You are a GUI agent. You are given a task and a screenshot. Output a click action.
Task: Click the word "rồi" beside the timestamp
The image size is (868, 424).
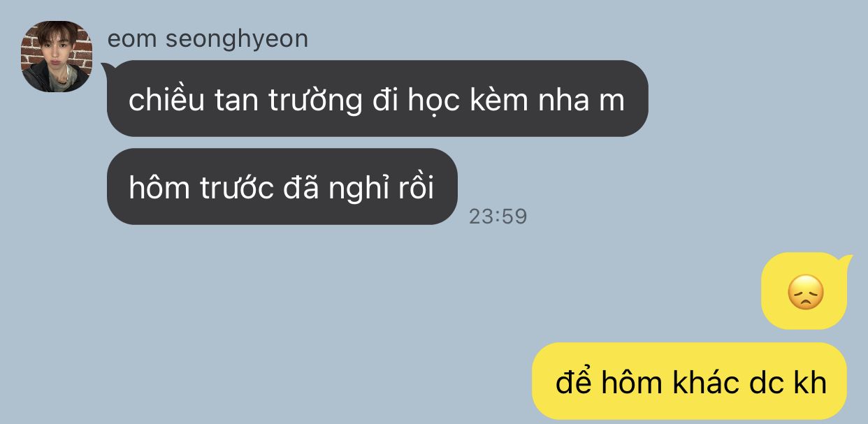click(417, 188)
